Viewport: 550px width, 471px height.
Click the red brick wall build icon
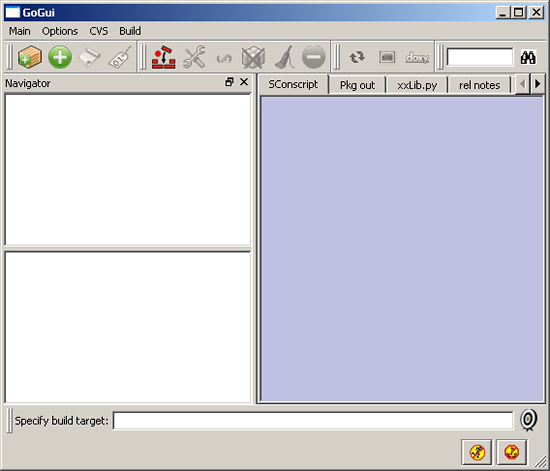pos(163,57)
